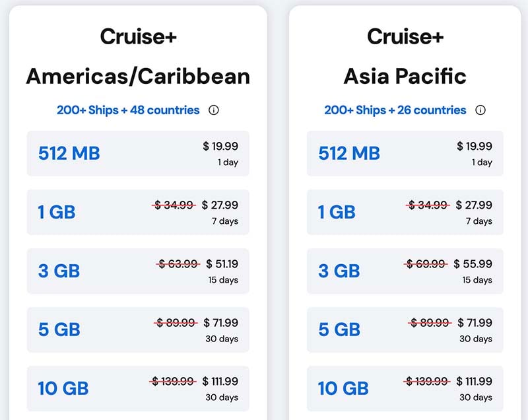Click struck-through $69.99 price in Asia Pacific card
This screenshot has height=420, width=528.
click(x=426, y=263)
